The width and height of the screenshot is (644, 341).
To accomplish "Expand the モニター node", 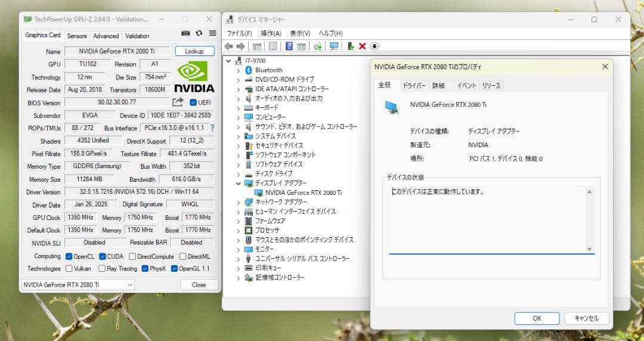I will point(238,249).
